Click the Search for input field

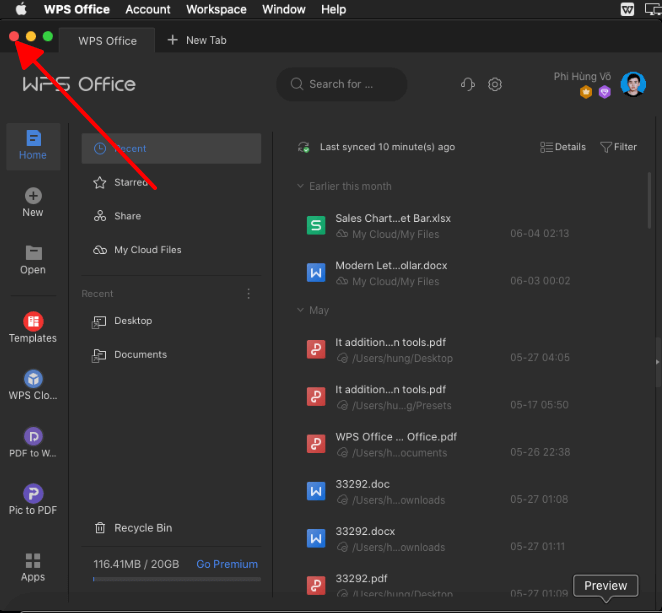342,85
